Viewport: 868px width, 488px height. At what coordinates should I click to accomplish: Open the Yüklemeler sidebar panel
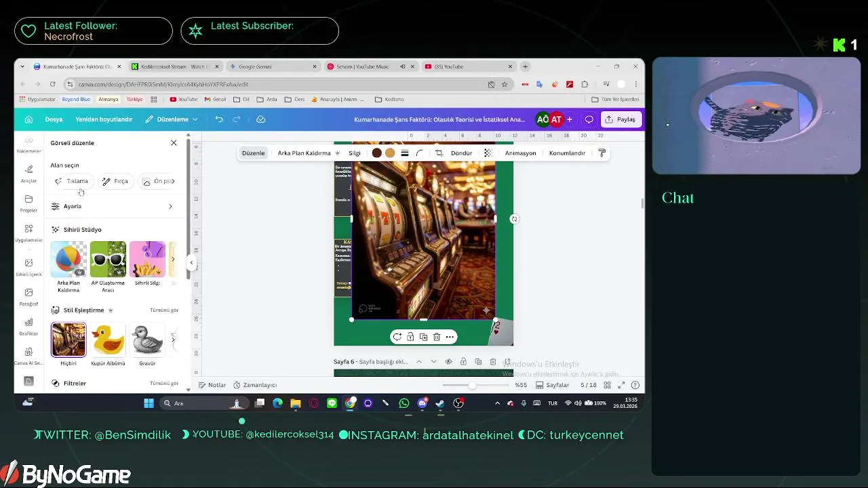[28, 144]
